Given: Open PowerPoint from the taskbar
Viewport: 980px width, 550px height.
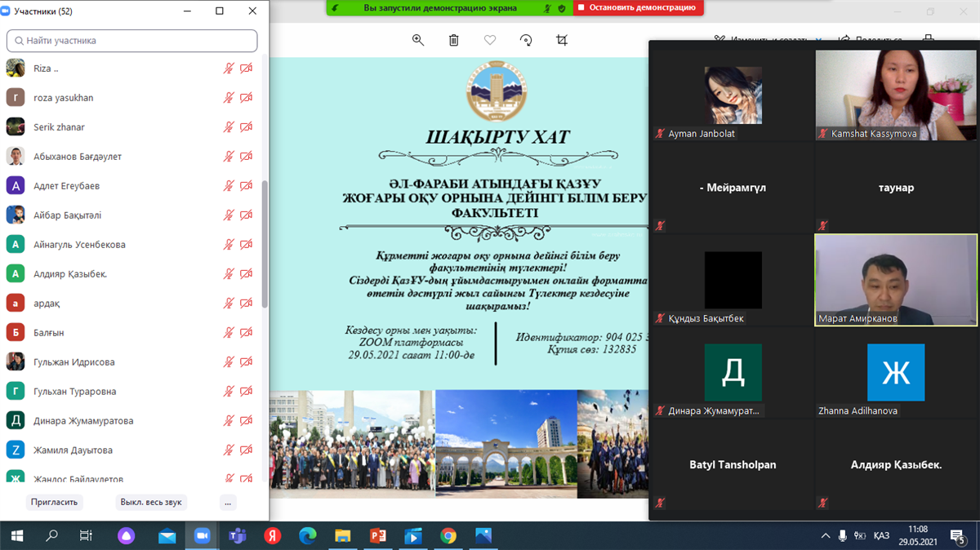Looking at the screenshot, I should tap(377, 536).
